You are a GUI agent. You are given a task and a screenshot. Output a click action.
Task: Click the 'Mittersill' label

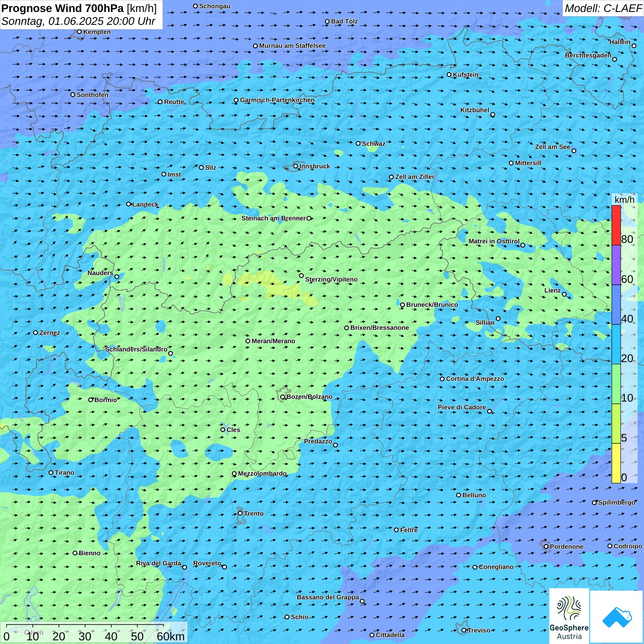[x=528, y=163]
